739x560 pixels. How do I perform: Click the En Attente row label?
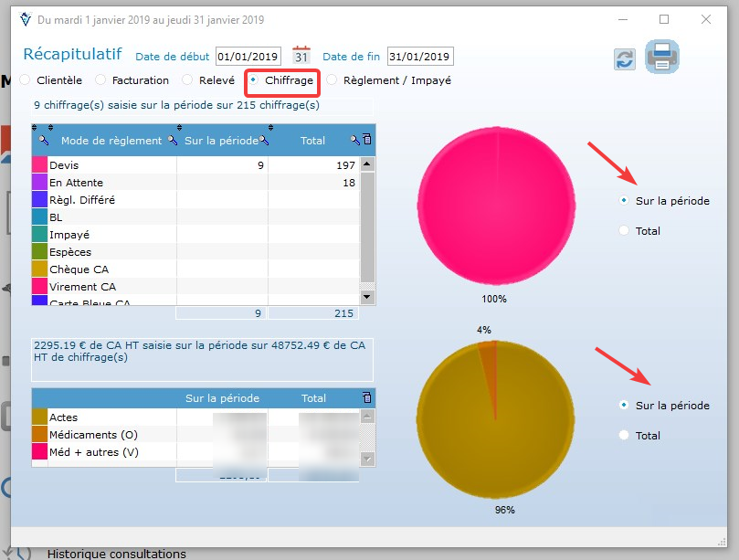(76, 183)
